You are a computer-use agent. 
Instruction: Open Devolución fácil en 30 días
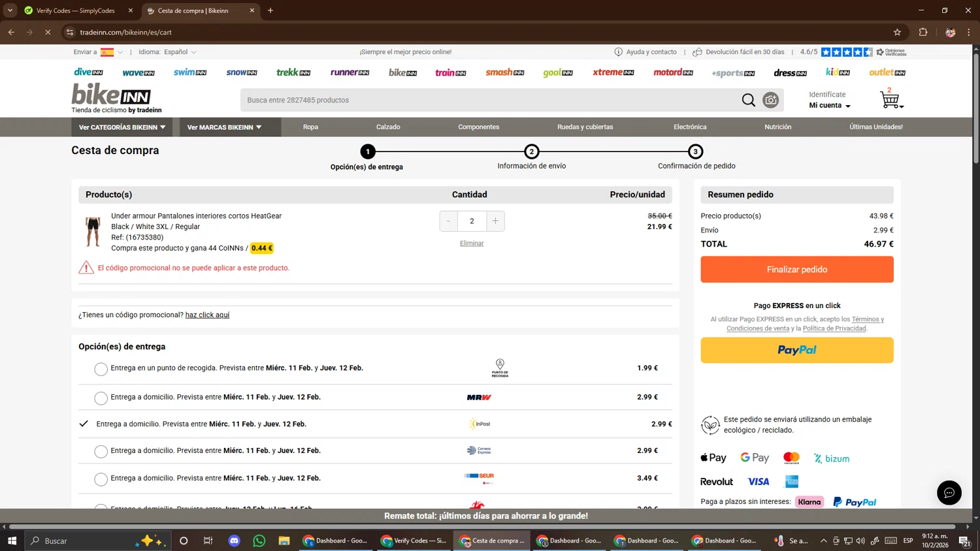(738, 52)
